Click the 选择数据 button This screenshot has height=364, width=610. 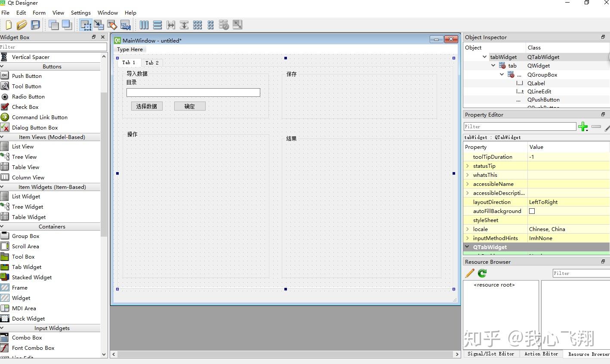click(147, 106)
